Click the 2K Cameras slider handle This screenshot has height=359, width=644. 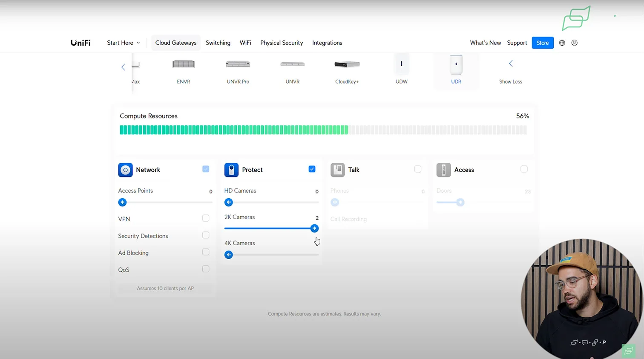314,229
